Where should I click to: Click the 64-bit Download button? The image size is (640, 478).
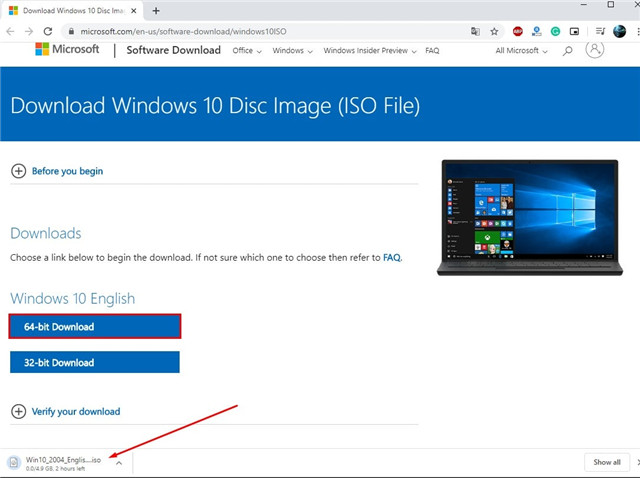tap(95, 327)
